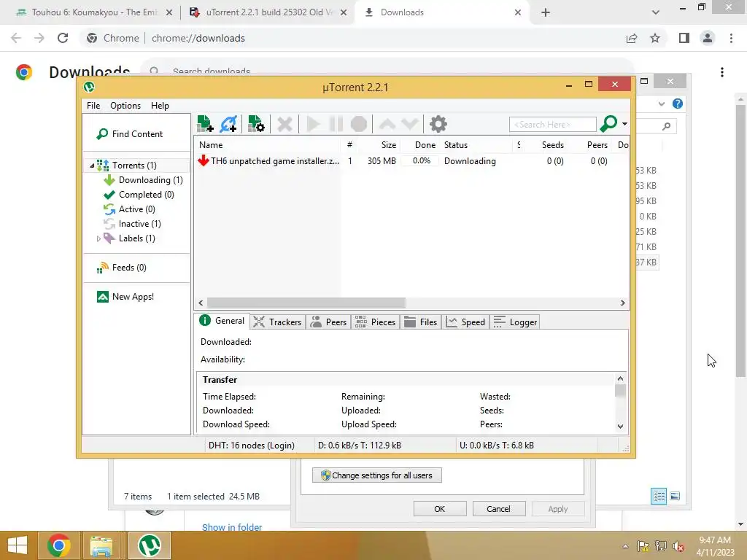Click the uTorrent search input field
The height and width of the screenshot is (560, 747).
click(x=553, y=124)
